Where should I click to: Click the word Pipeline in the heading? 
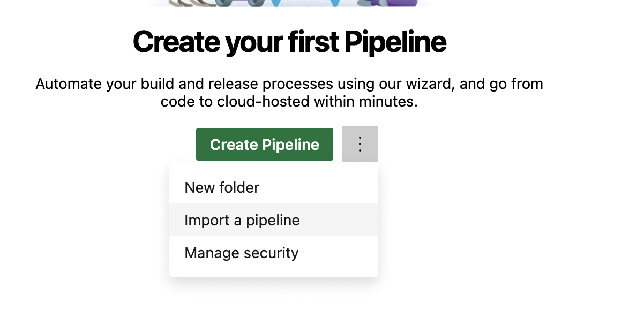pos(395,42)
